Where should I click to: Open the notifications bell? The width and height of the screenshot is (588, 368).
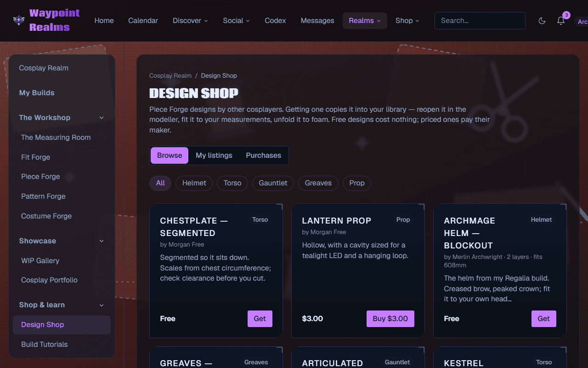[x=561, y=21]
